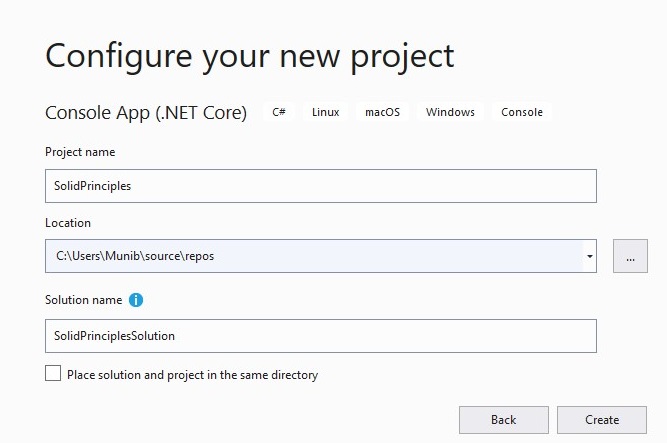
Task: Open the ellipsis browse for location button
Action: [x=630, y=256]
